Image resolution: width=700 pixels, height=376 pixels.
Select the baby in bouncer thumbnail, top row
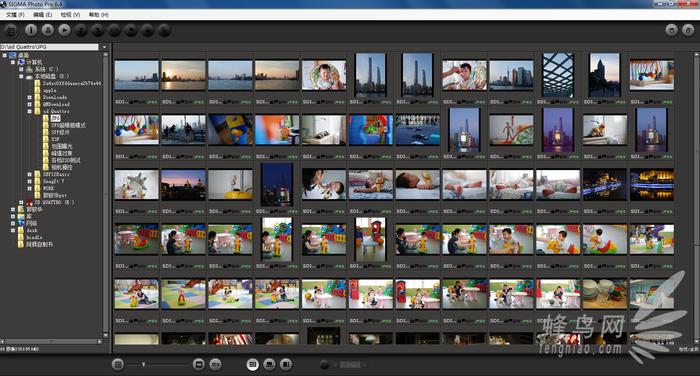point(324,75)
